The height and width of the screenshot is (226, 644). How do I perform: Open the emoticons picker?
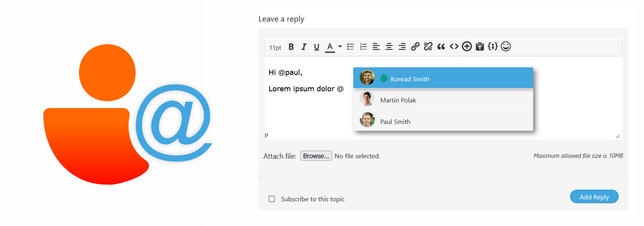506,47
